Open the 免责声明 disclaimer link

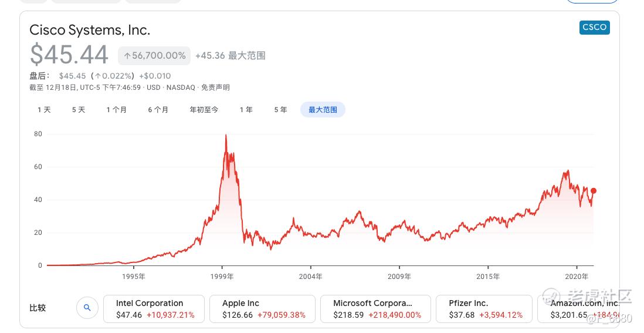point(215,88)
